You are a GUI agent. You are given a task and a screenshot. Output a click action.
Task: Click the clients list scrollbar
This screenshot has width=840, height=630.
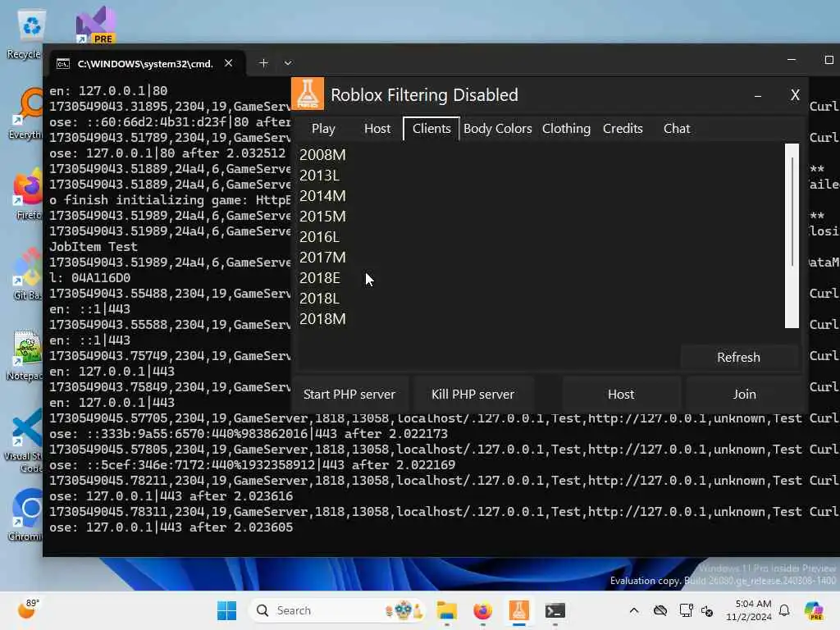pyautogui.click(x=792, y=235)
